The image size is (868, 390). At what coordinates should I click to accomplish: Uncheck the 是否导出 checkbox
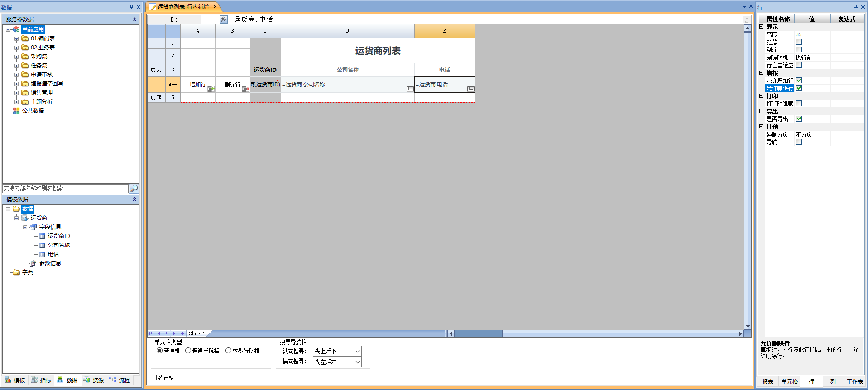(799, 119)
